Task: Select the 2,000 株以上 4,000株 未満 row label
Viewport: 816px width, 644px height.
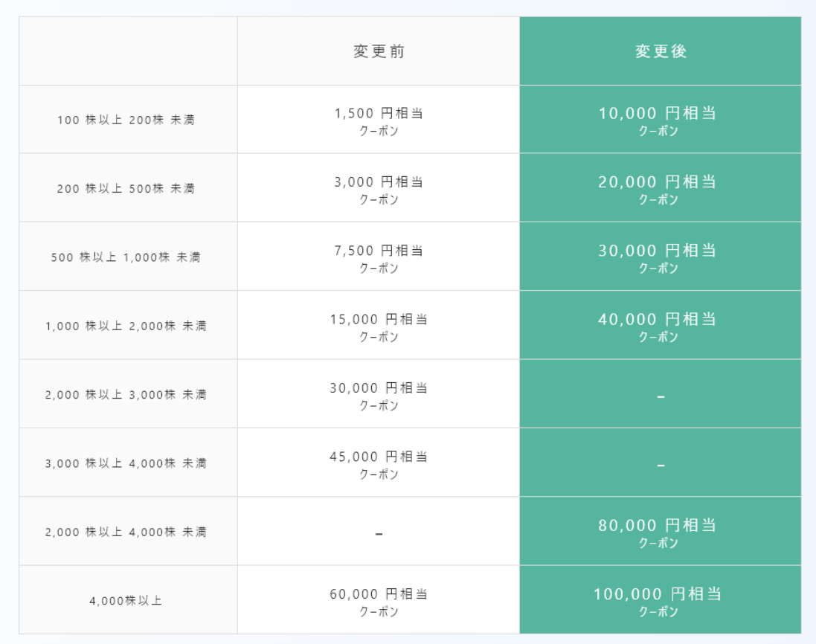Action: 126,532
